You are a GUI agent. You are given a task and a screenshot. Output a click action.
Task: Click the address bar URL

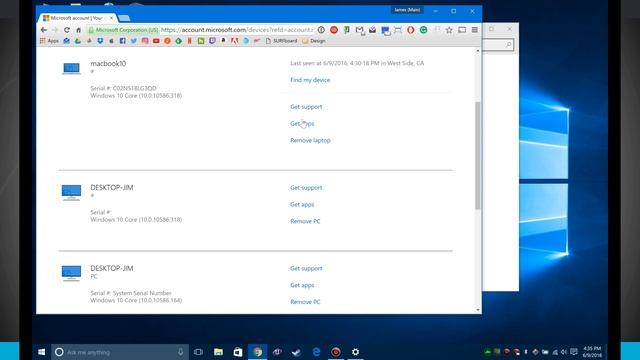pyautogui.click(x=238, y=30)
